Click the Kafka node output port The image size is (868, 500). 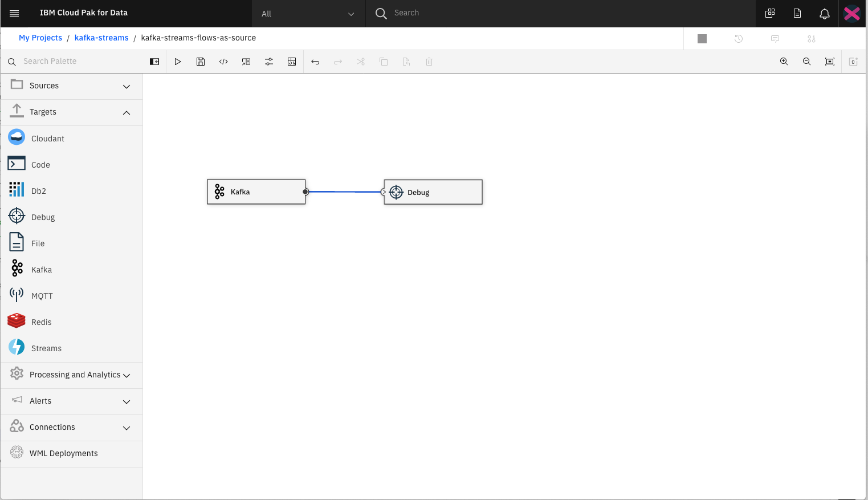pos(305,192)
